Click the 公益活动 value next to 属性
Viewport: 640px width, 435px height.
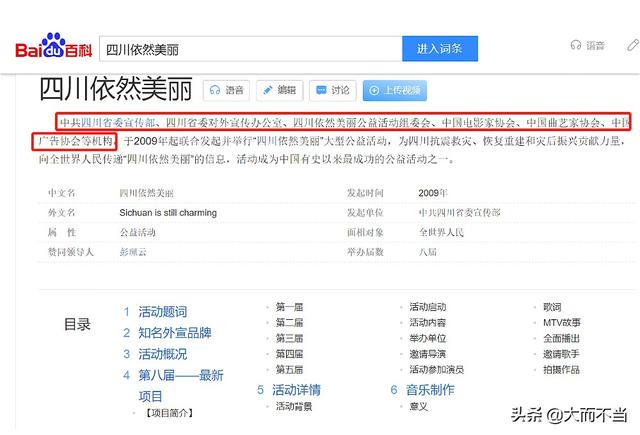pos(138,232)
